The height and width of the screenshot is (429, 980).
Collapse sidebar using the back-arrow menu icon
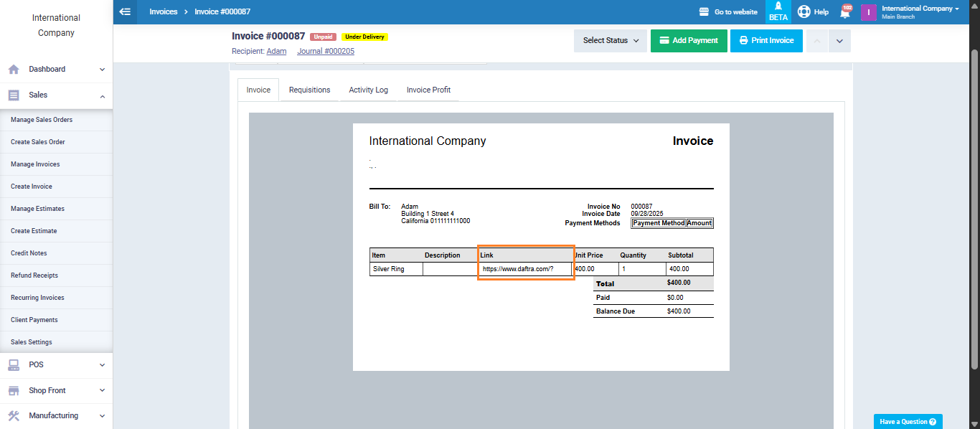(x=126, y=11)
